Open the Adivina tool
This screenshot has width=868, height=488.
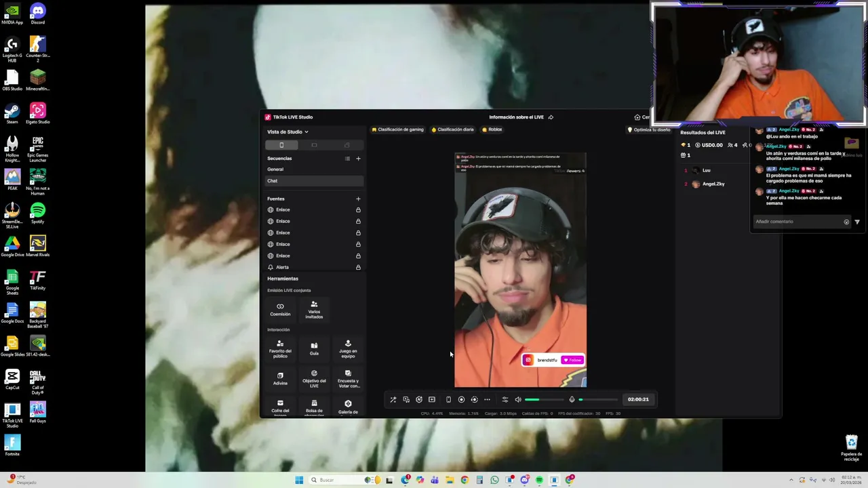280,378
